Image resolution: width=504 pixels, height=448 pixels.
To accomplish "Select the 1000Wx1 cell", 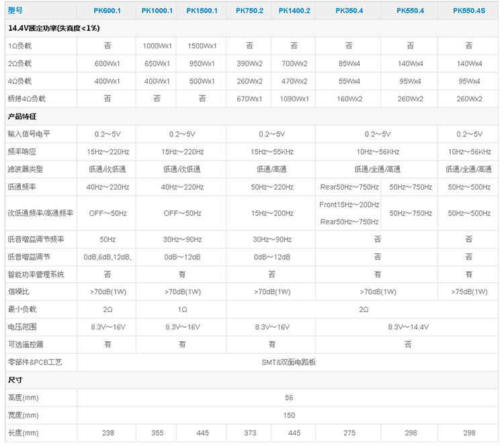I will click(157, 46).
